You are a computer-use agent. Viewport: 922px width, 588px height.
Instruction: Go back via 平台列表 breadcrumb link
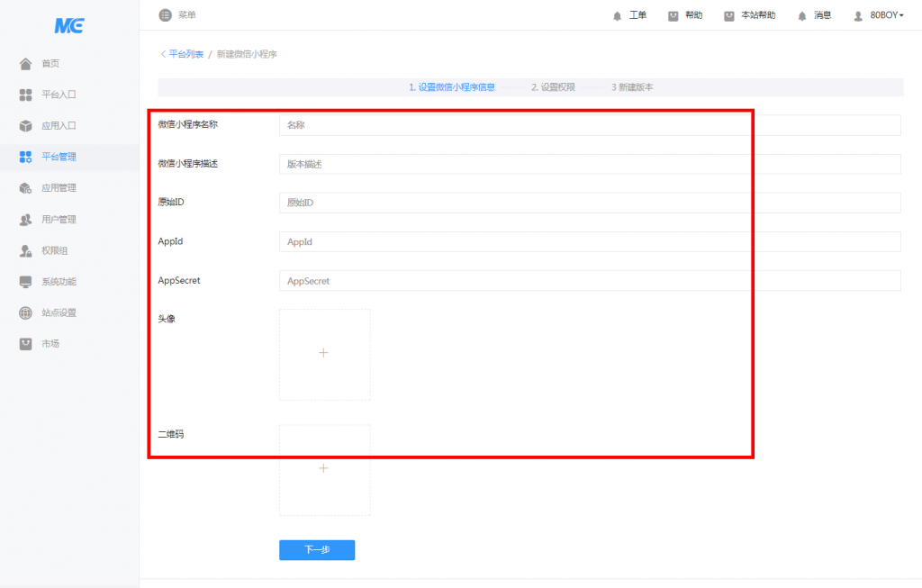coord(183,55)
